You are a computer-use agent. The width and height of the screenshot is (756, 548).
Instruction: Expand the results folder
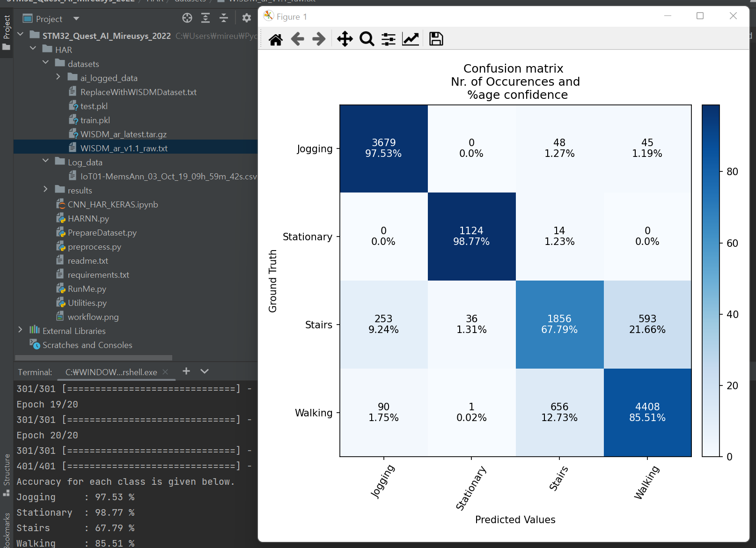45,189
